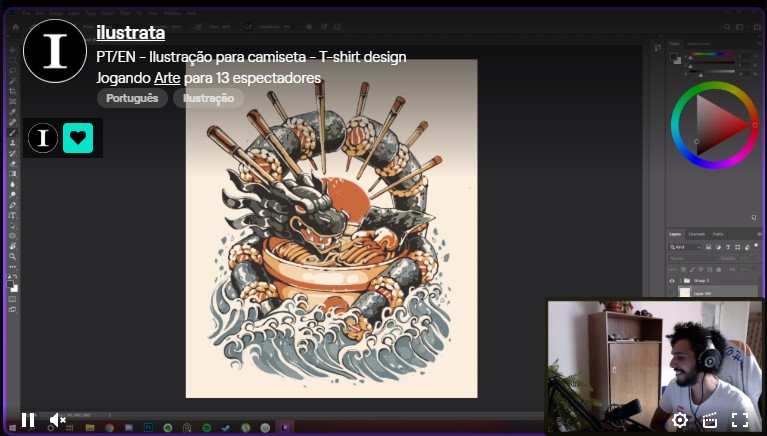Follow the channel with heart button
The width and height of the screenshot is (767, 436).
coord(78,138)
